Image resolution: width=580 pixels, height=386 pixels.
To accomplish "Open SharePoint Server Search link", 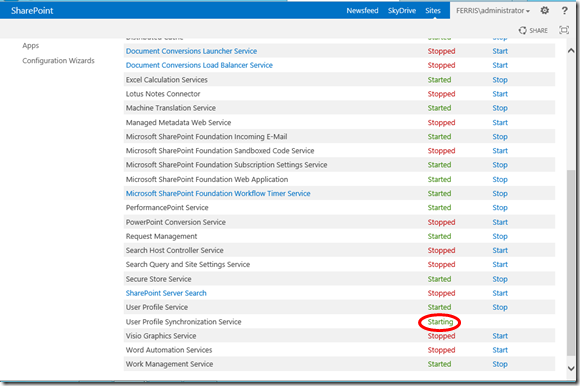I will click(166, 293).
